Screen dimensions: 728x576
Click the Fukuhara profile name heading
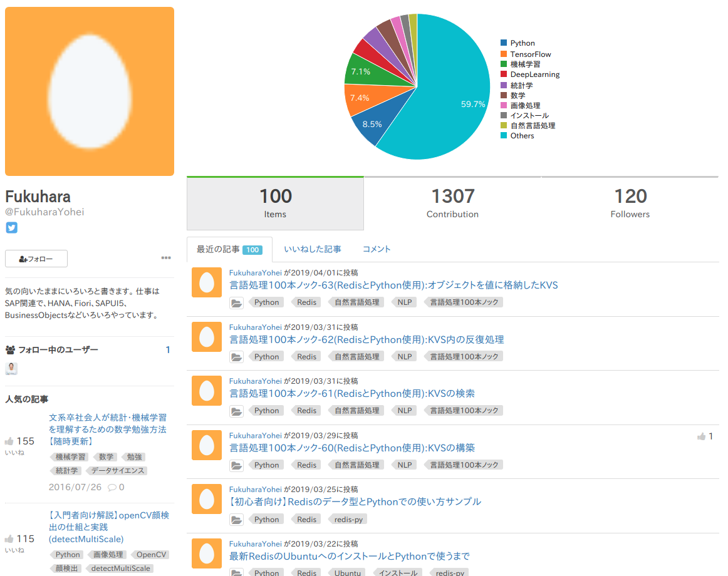pyautogui.click(x=38, y=197)
